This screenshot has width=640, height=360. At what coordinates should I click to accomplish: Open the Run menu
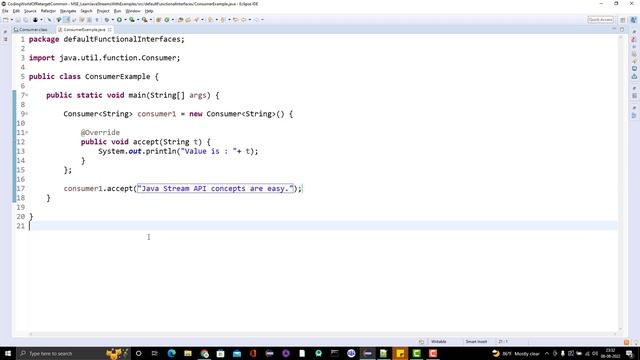coord(118,11)
